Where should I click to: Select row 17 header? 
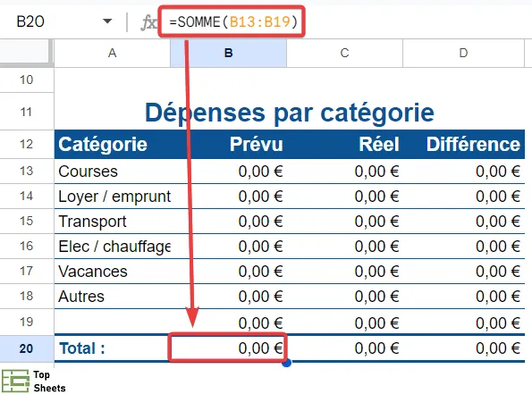point(27,272)
